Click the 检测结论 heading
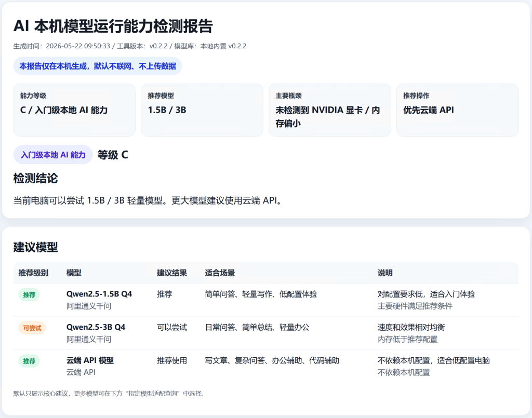Viewport: 532px width, 418px height. [x=36, y=178]
